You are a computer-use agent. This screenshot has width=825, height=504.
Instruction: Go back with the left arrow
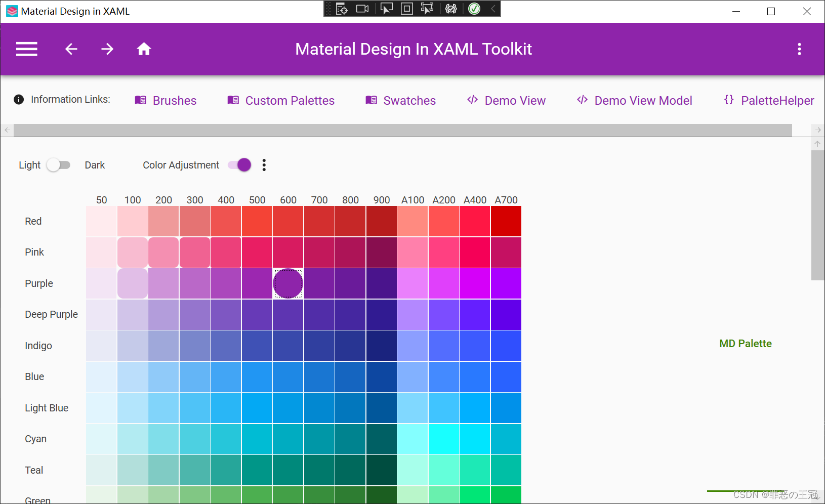pos(71,49)
